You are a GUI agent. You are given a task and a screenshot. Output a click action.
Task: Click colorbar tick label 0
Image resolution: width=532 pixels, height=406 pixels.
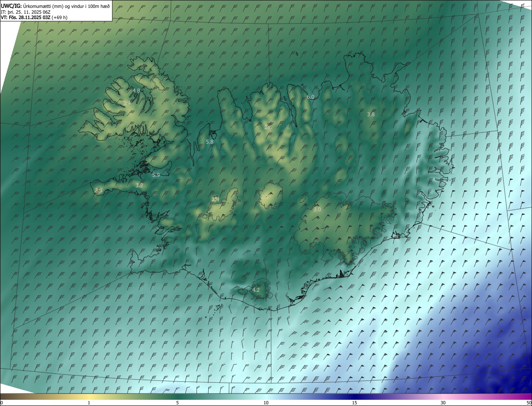(x=2, y=403)
